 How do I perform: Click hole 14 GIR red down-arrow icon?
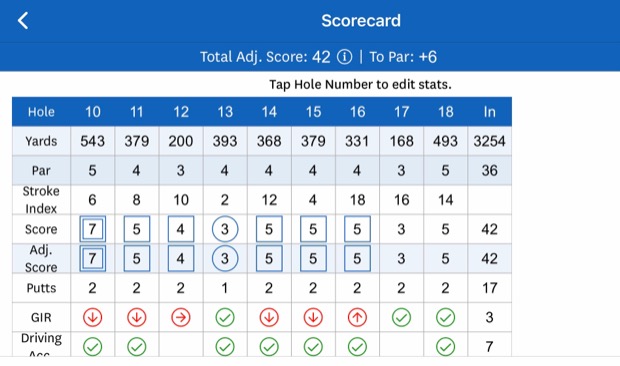tap(269, 317)
